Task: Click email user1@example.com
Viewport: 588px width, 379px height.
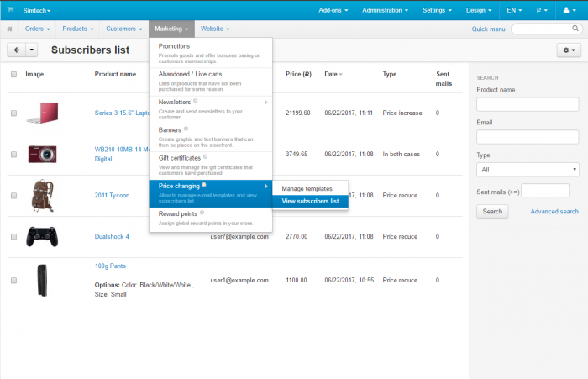Action: point(239,281)
